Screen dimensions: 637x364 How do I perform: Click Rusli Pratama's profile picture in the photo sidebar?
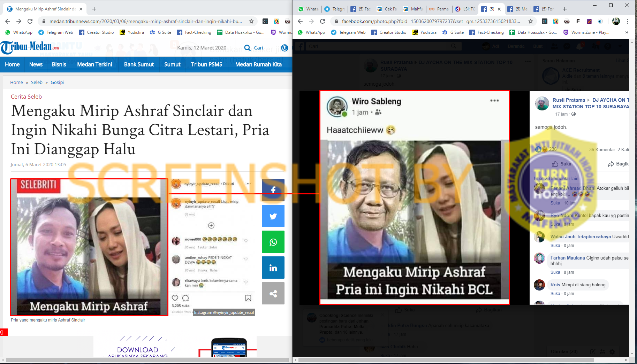click(542, 103)
